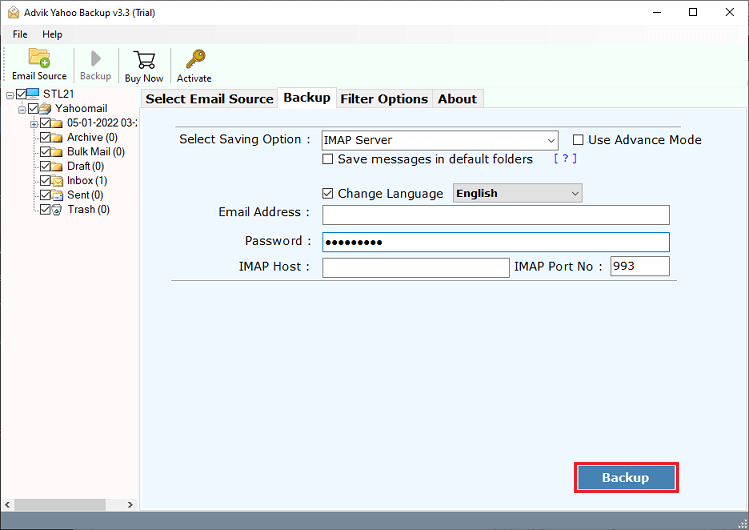Image resolution: width=749 pixels, height=530 pixels.
Task: Uncheck the Draft (0) checkbox
Action: (45, 166)
